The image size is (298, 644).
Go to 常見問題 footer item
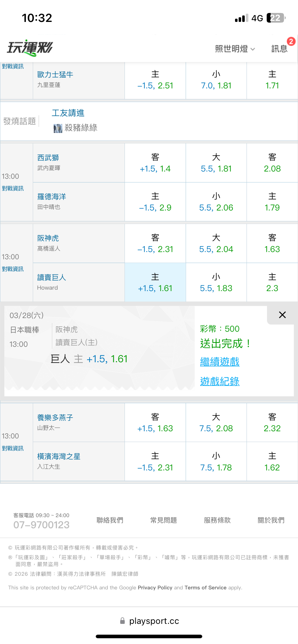(x=163, y=520)
